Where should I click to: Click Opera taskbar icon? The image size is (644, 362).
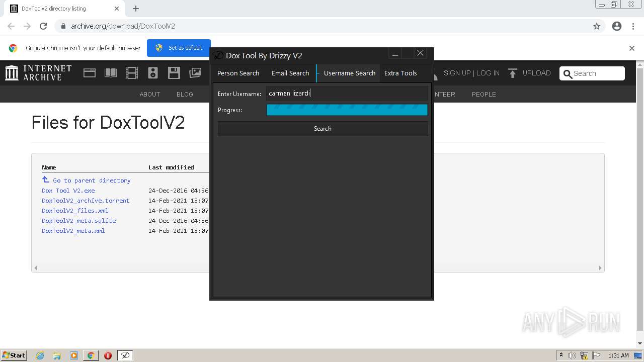click(108, 355)
